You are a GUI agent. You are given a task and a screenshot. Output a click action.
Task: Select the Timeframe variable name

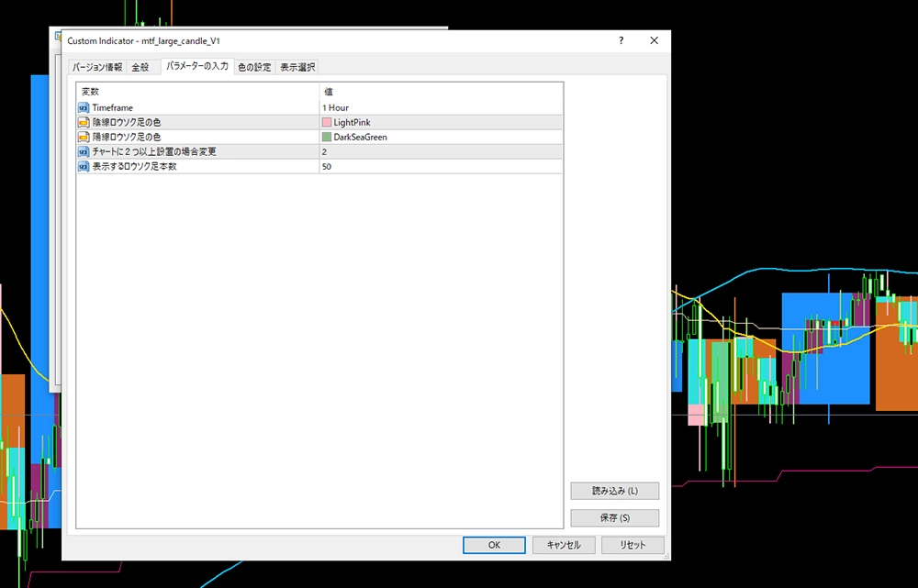click(112, 107)
